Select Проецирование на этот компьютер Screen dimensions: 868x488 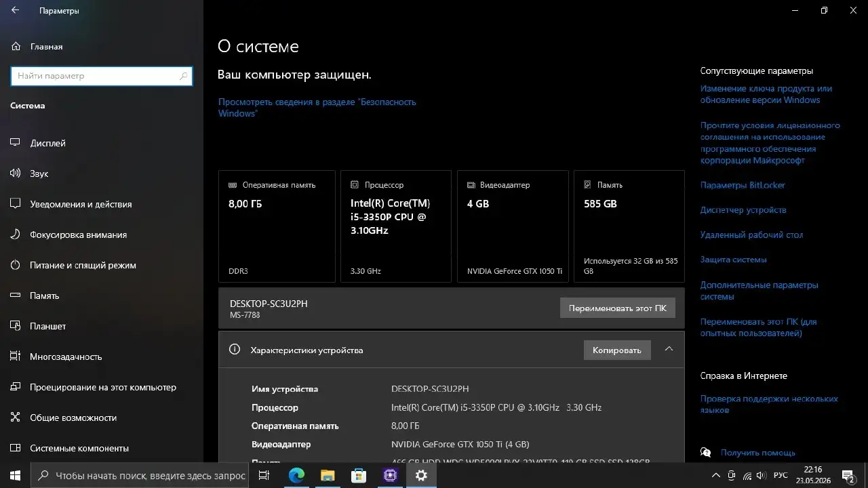click(x=102, y=387)
